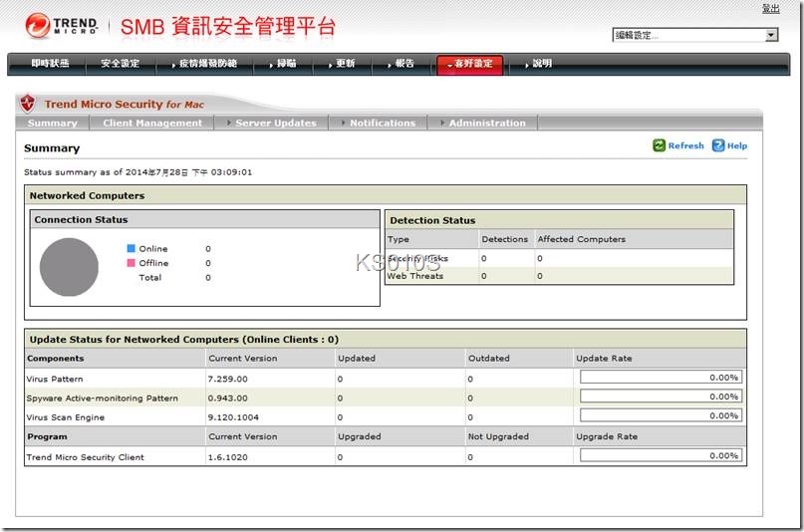Click the Virus Pattern update rate bar

pyautogui.click(x=661, y=378)
